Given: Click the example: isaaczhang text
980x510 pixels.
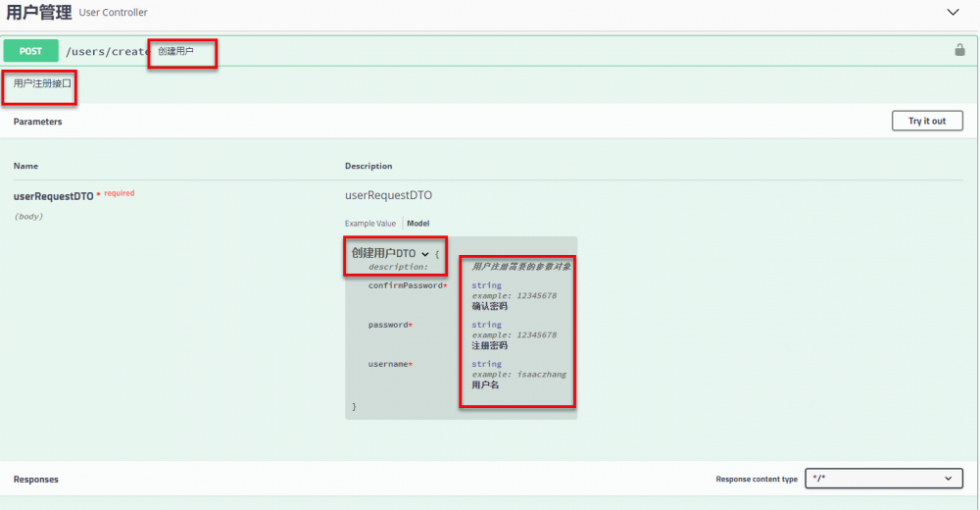Looking at the screenshot, I should (518, 375).
